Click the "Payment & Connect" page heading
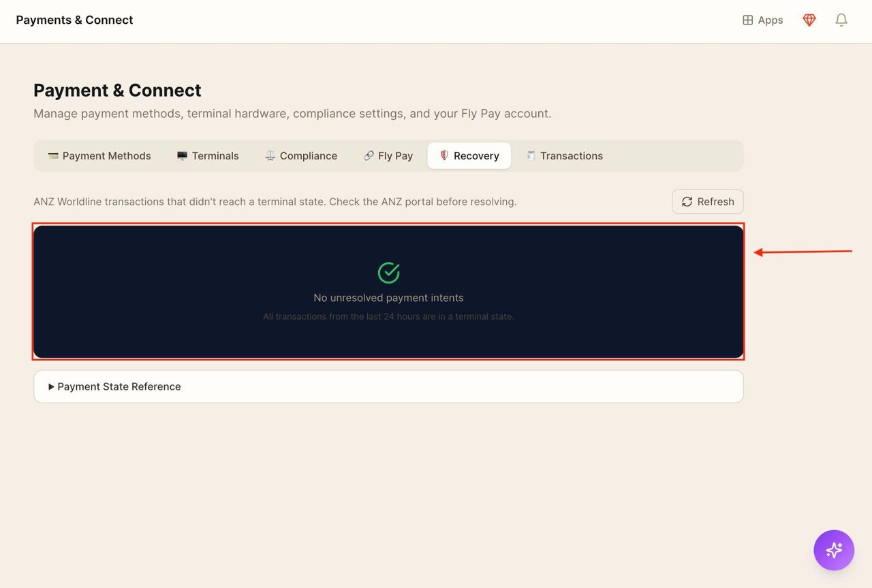872x588 pixels. click(x=117, y=90)
